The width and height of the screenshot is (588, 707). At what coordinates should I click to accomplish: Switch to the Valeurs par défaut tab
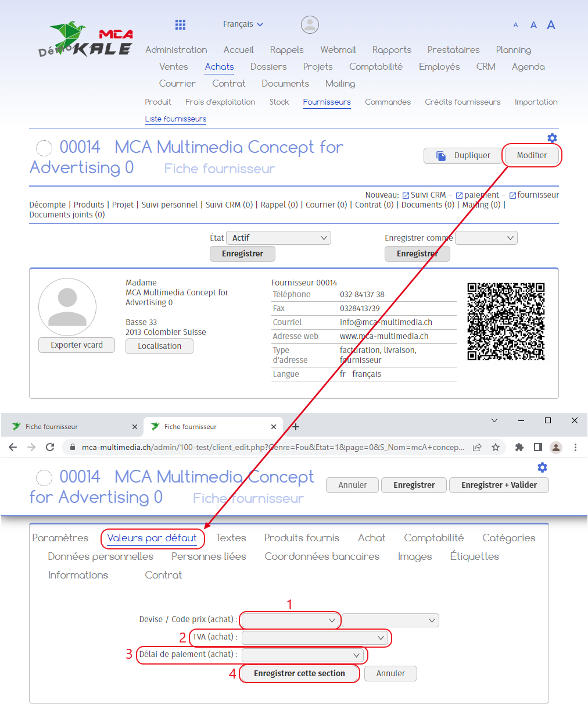152,538
